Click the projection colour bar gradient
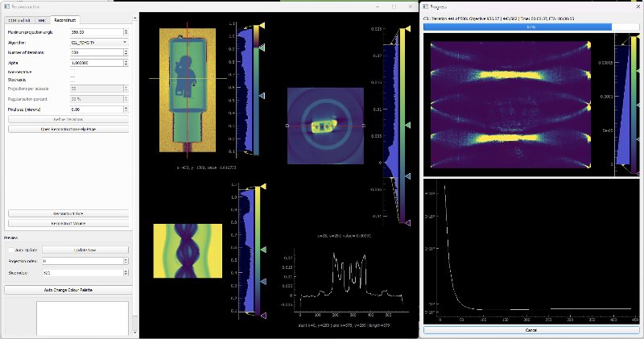This screenshot has width=644, height=339. [256, 89]
